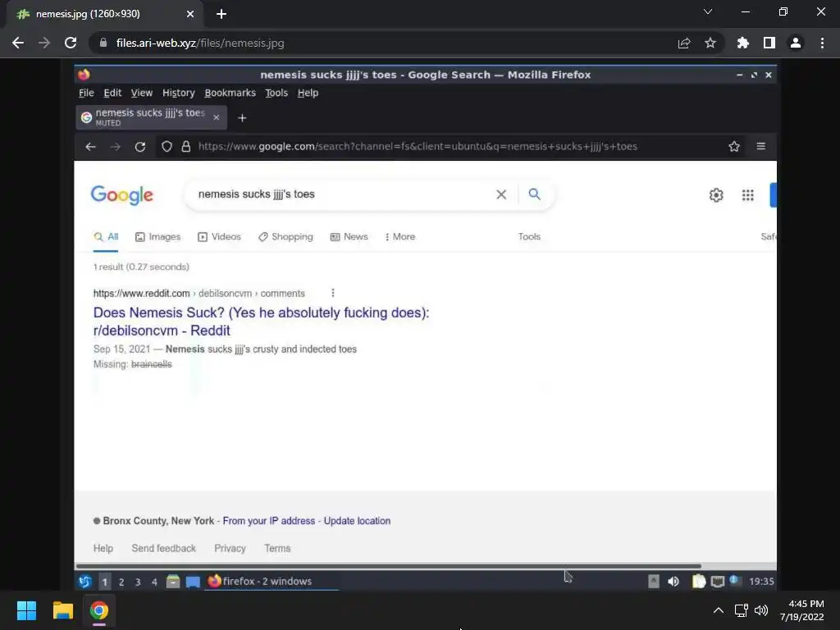Click the horizontal scrollbar in Firefox
The height and width of the screenshot is (630, 840).
point(388,566)
